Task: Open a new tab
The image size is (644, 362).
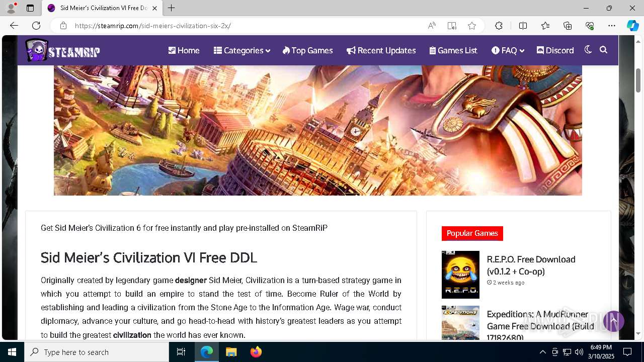Action: 172,8
